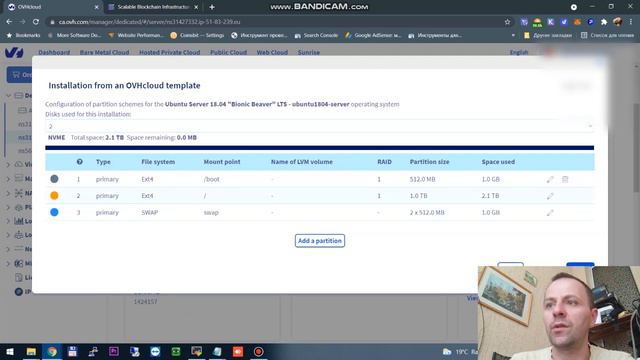Bookmark this page with the star icon
The width and height of the screenshot is (640, 360).
pos(507,22)
